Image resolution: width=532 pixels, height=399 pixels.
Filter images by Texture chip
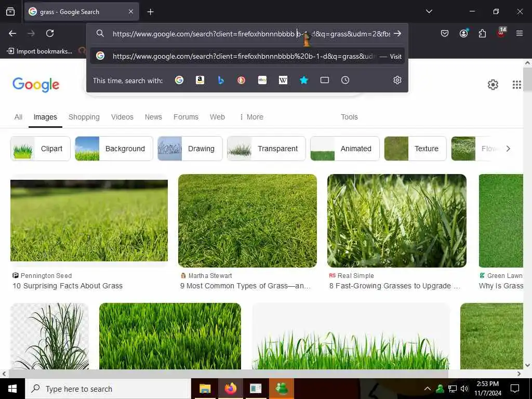[415, 149]
